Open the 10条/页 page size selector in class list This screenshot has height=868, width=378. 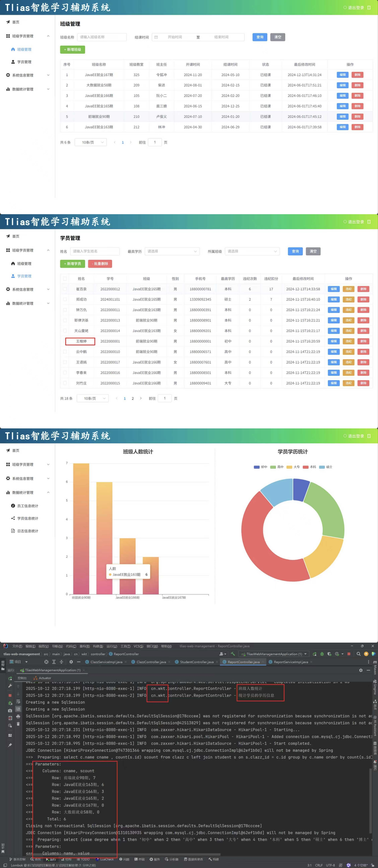tap(91, 142)
